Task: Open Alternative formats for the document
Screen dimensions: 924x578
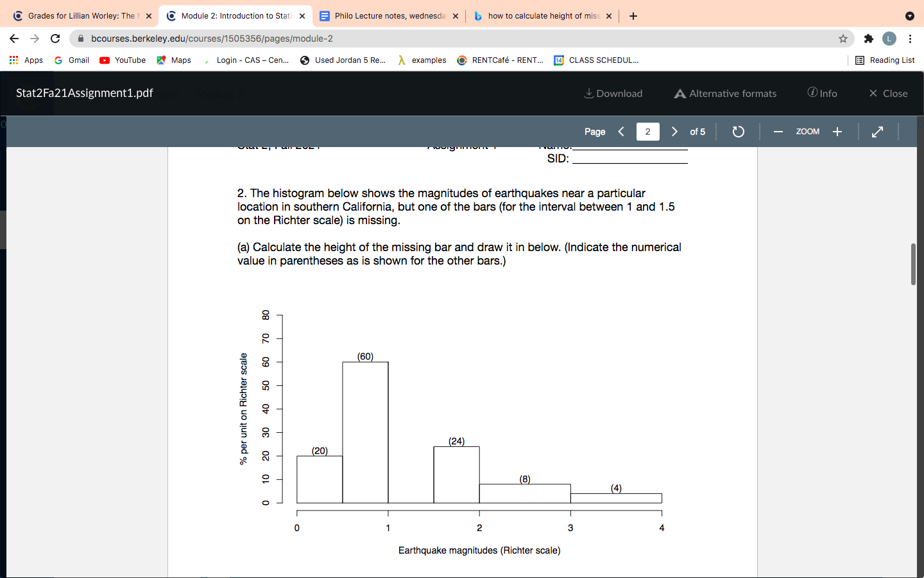Action: [x=724, y=93]
